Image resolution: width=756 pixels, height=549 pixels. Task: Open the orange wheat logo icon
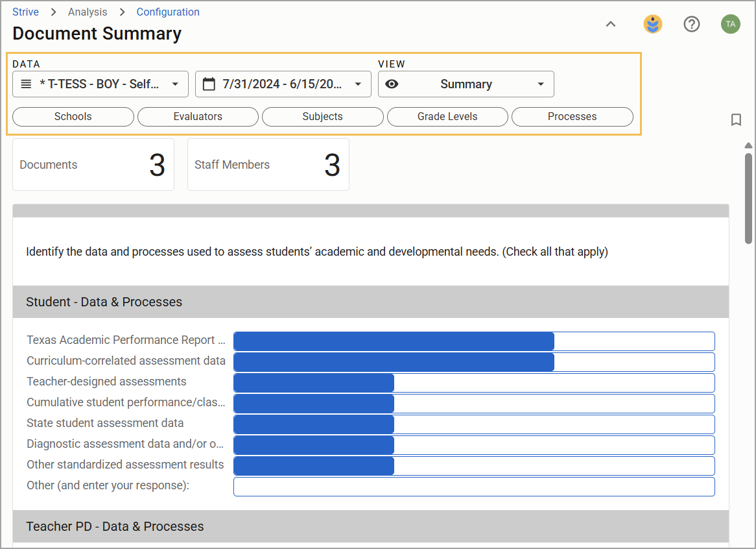point(652,24)
